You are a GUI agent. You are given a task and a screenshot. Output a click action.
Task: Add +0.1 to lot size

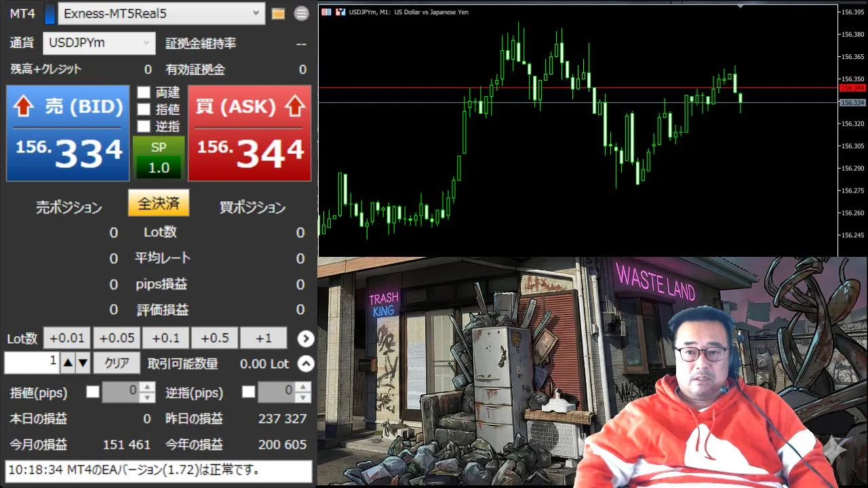[x=165, y=338]
